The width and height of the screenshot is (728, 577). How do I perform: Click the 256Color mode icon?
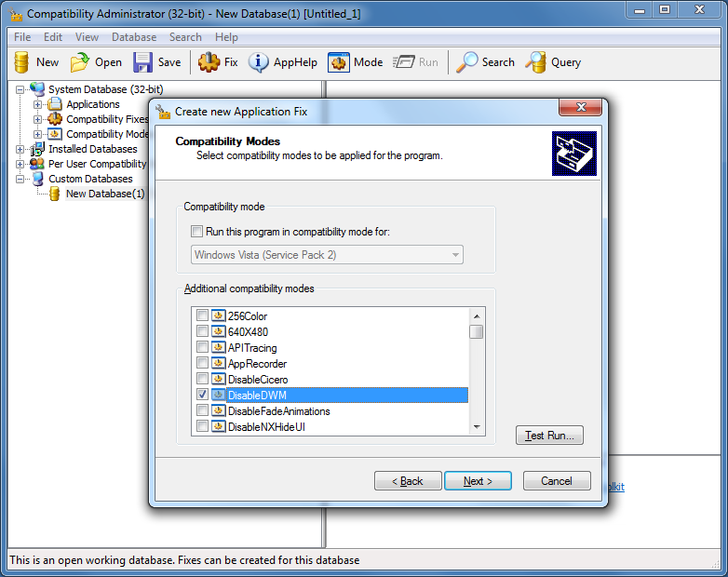(218, 315)
